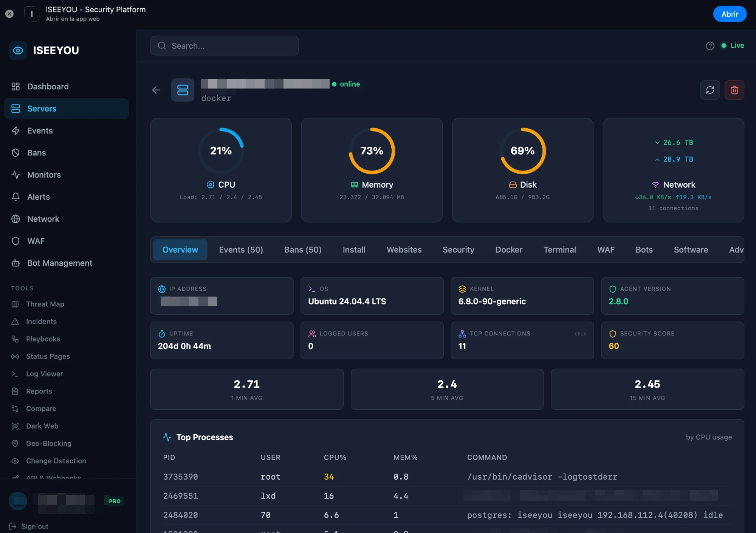Click the Incidents warning triangle icon
Image resolution: width=756 pixels, height=533 pixels.
point(15,322)
